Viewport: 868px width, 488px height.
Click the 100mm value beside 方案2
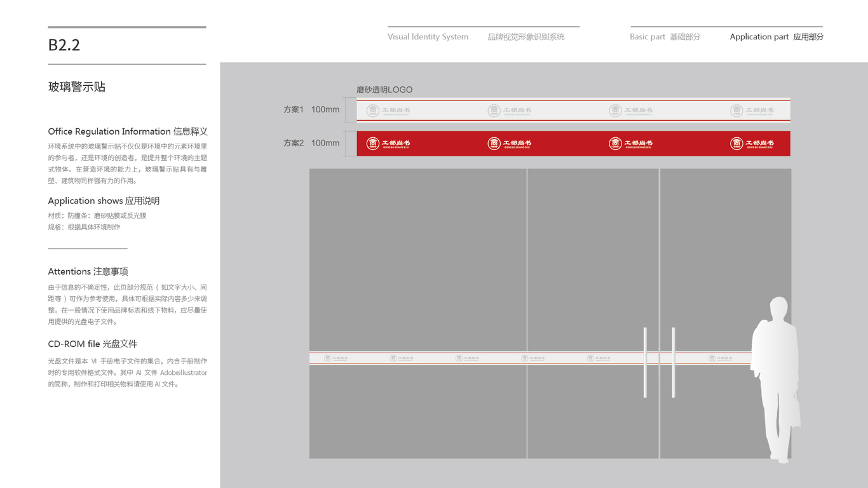click(x=325, y=143)
